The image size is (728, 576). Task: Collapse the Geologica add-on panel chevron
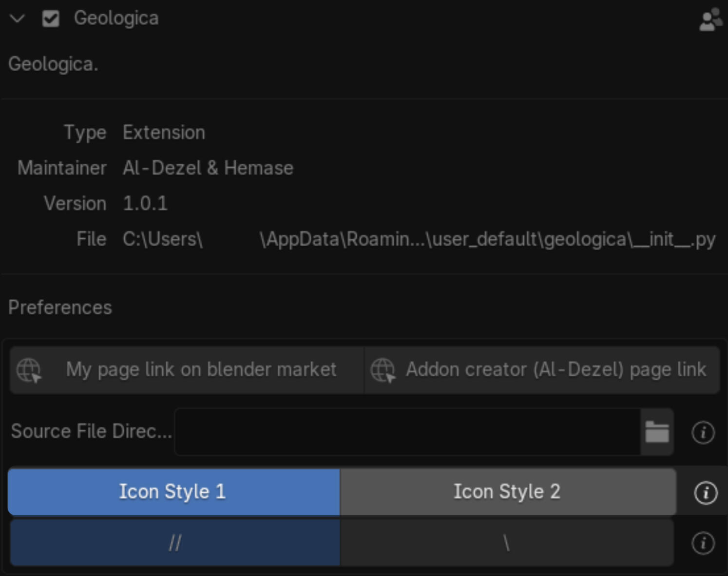coord(18,19)
